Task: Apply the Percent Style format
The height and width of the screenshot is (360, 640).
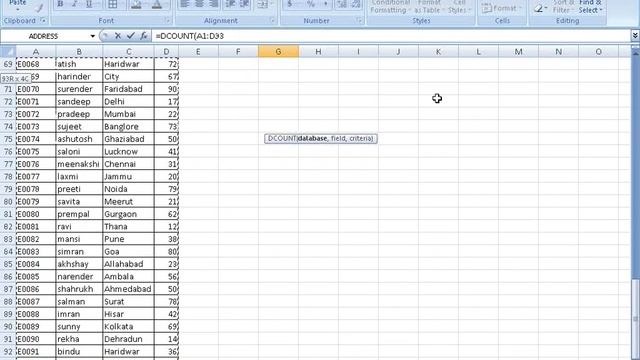Action: [x=311, y=4]
